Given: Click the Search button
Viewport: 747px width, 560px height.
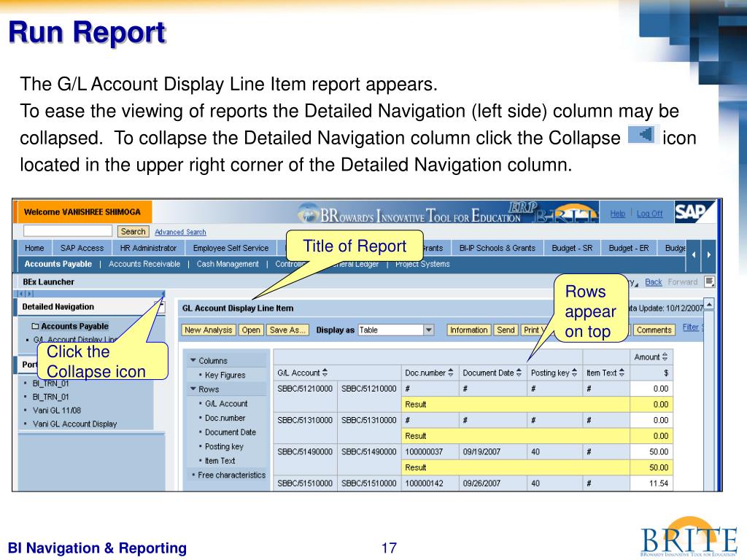Looking at the screenshot, I should coord(133,231).
